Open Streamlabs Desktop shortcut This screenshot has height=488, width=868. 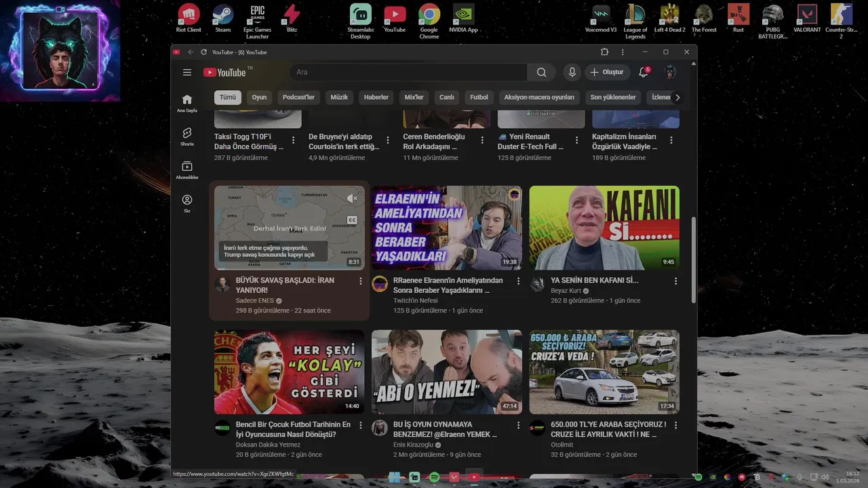[360, 22]
